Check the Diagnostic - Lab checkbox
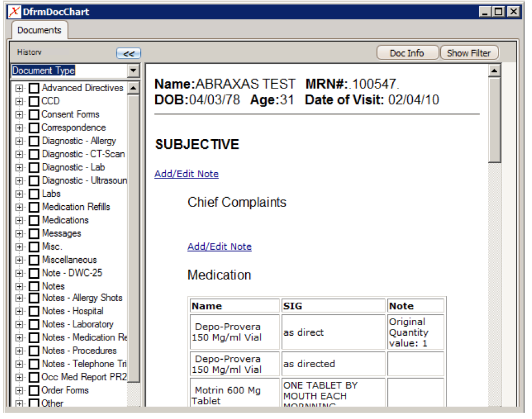Viewport: 532px width, 419px height. point(34,168)
